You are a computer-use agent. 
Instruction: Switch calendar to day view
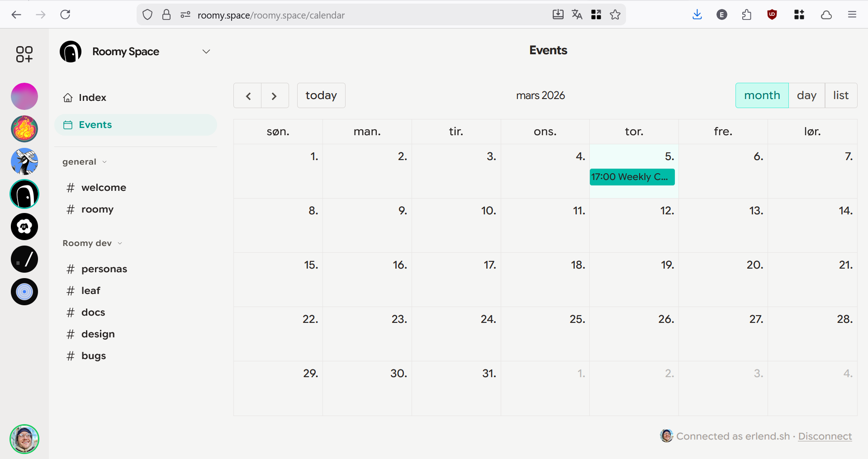[x=806, y=95]
